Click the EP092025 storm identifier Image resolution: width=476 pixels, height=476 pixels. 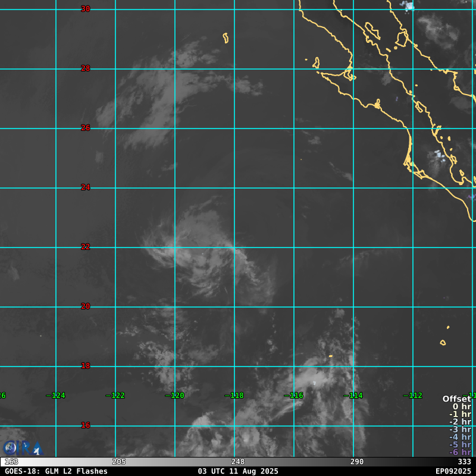point(453,471)
